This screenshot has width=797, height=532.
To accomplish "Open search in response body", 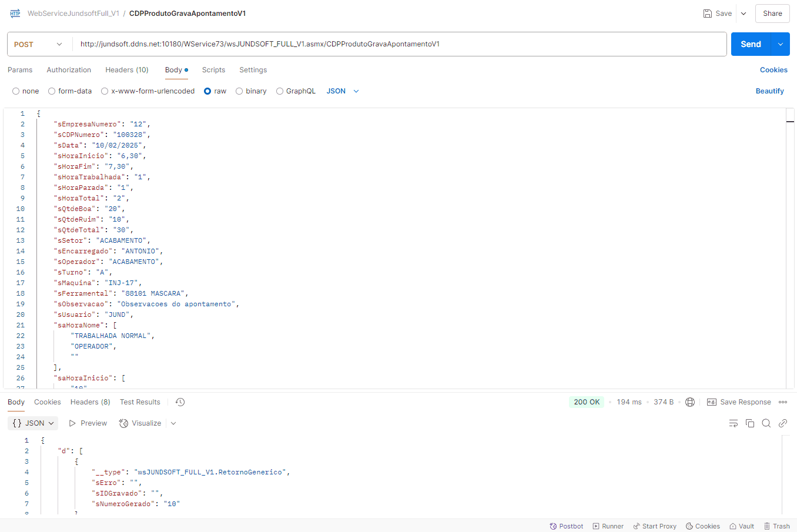I will tap(766, 423).
